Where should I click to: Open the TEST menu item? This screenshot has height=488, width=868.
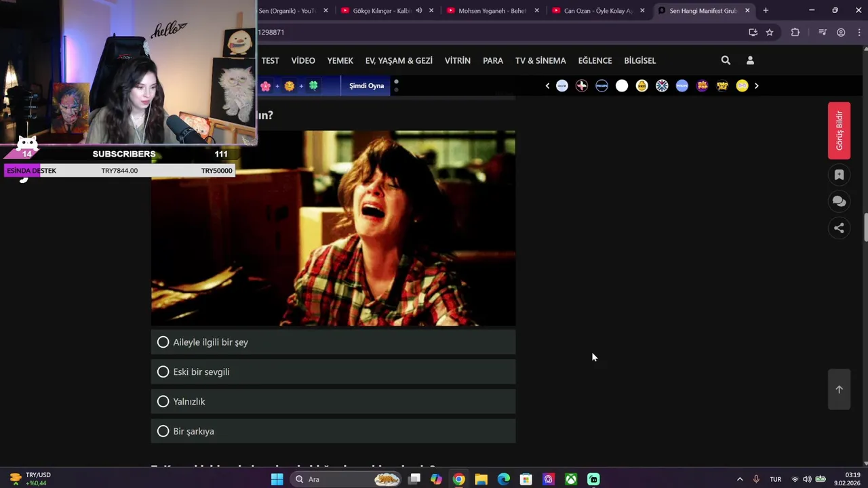(x=270, y=60)
